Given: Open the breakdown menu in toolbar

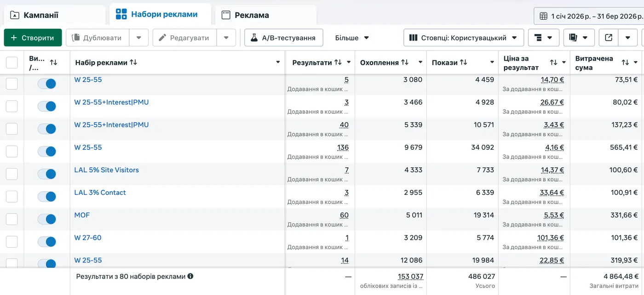Looking at the screenshot, I should pyautogui.click(x=544, y=38).
